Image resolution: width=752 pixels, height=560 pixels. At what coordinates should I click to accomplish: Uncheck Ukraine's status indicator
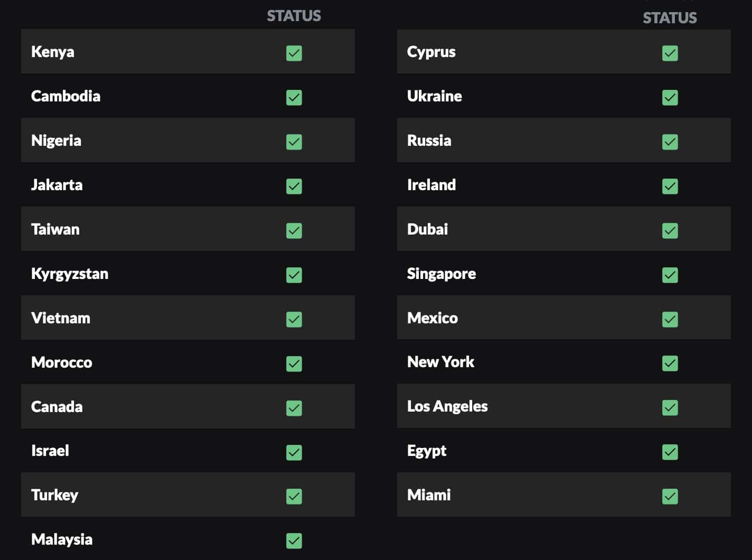click(x=670, y=97)
